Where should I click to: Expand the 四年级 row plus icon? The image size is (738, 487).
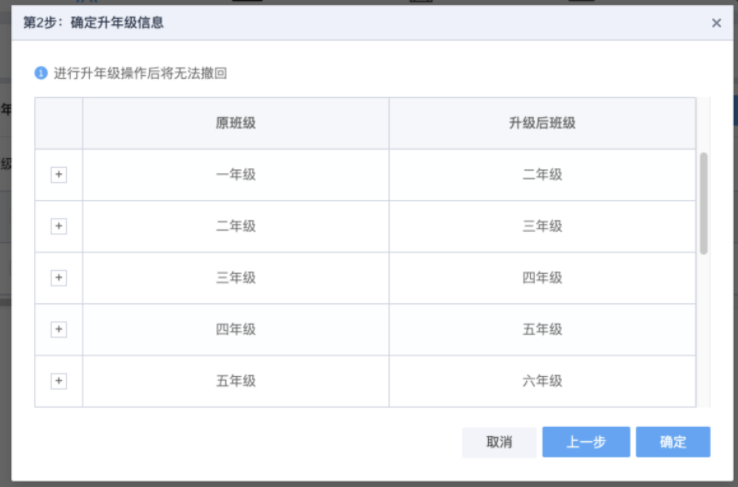click(58, 329)
